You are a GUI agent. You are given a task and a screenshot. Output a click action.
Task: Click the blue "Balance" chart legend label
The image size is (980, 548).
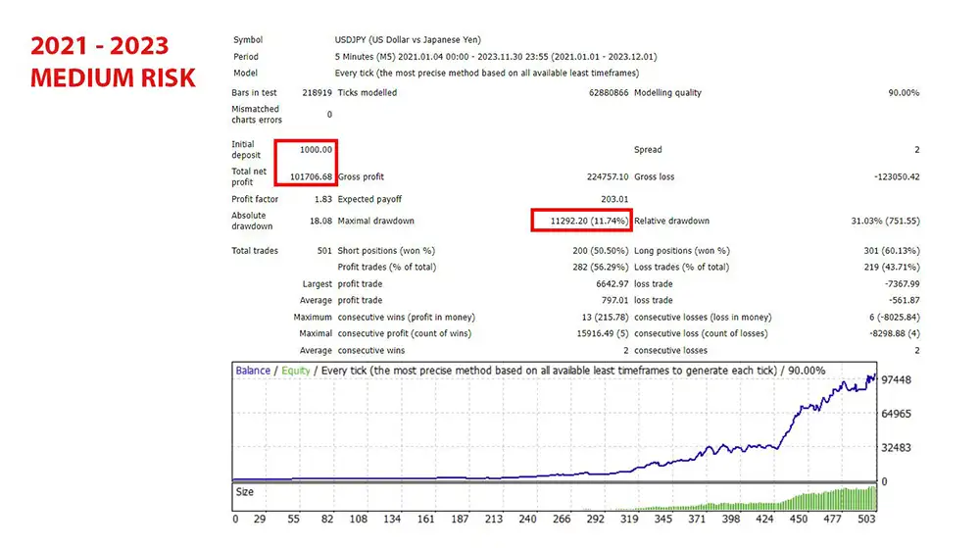tap(253, 371)
